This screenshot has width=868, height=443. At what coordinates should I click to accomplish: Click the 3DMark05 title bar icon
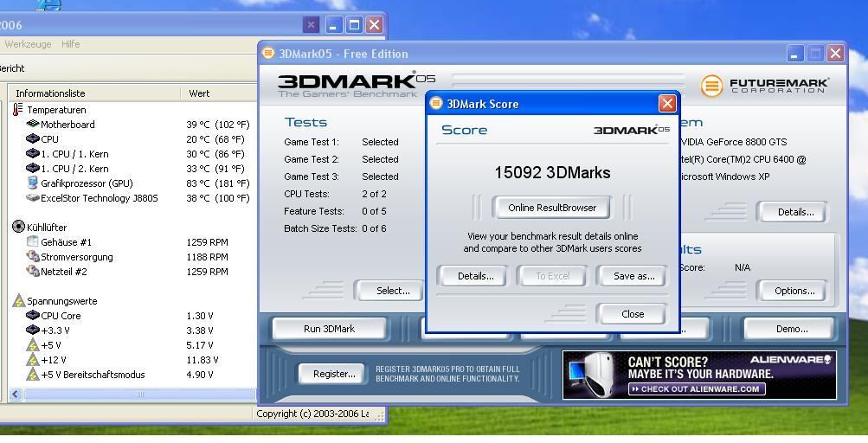[268, 53]
